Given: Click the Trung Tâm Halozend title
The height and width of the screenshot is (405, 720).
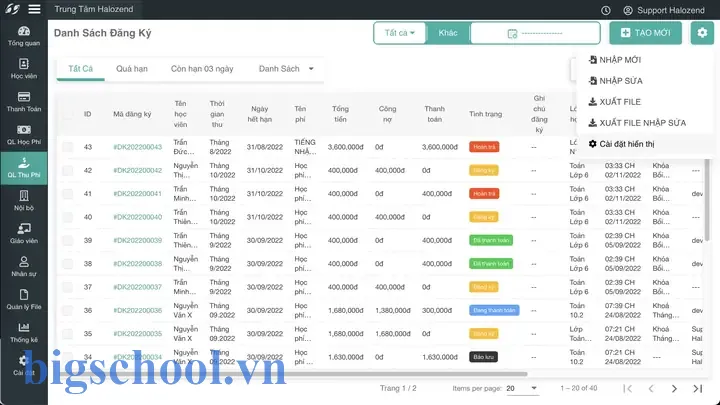Looking at the screenshot, I should (94, 9).
